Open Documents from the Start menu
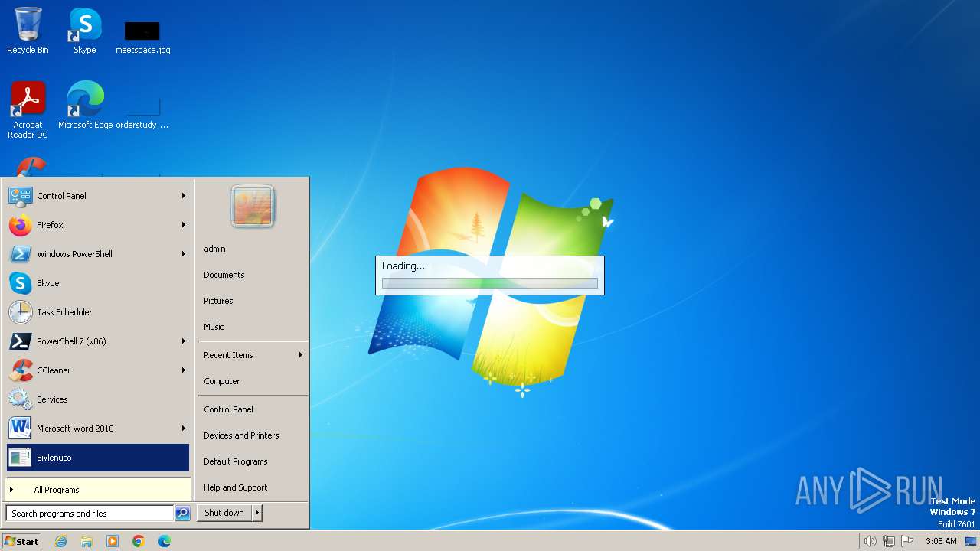The image size is (980, 551). (253, 275)
